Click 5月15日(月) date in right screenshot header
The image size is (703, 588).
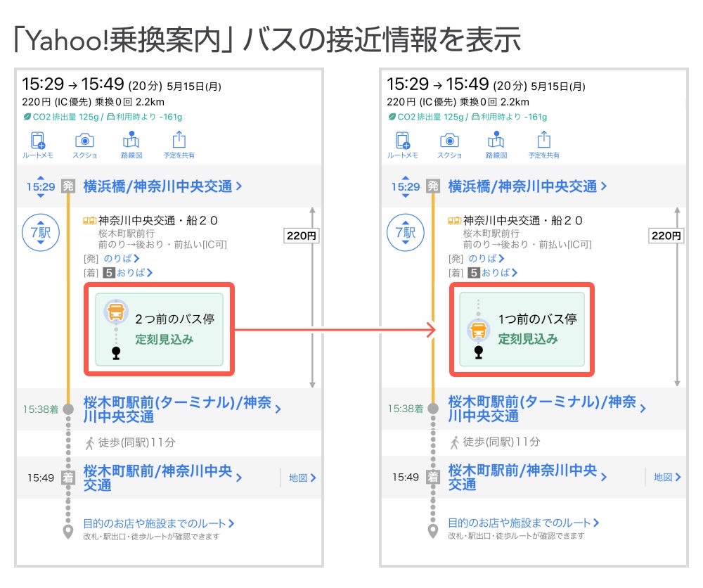[x=558, y=87]
